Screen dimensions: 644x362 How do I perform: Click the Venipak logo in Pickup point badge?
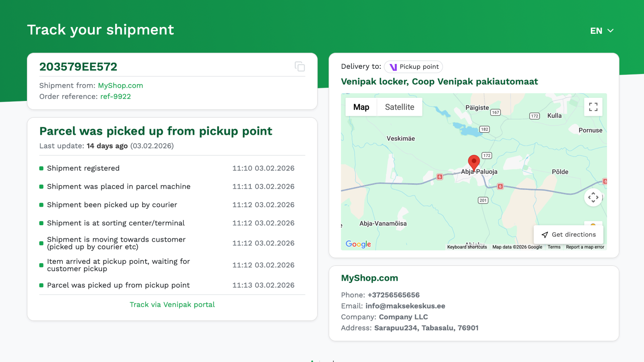point(393,67)
